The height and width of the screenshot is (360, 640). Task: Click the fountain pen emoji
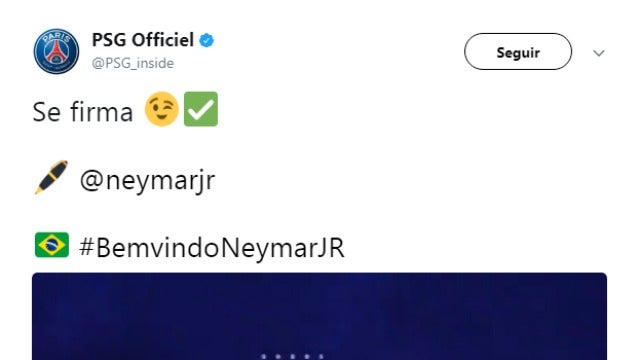(51, 177)
